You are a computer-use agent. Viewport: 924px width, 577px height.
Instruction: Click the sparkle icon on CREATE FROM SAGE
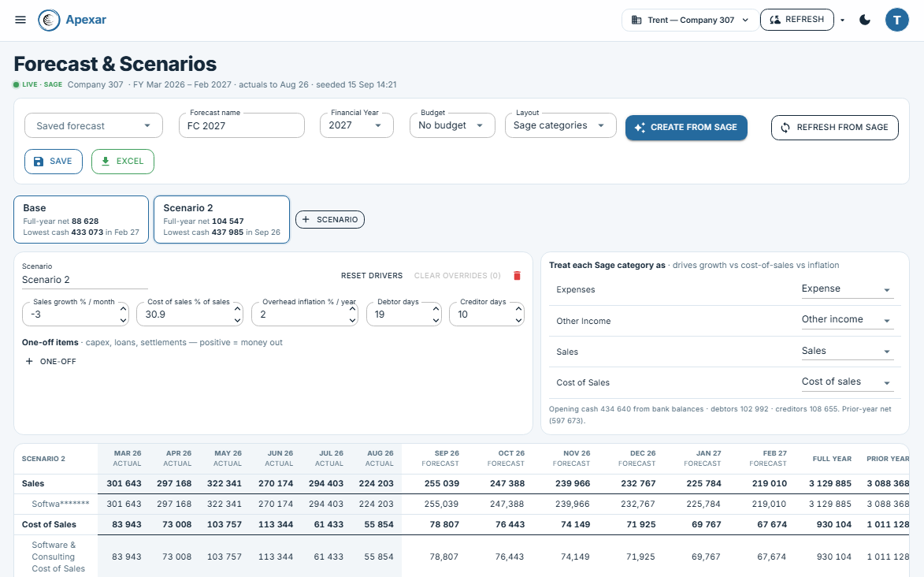pyautogui.click(x=640, y=128)
